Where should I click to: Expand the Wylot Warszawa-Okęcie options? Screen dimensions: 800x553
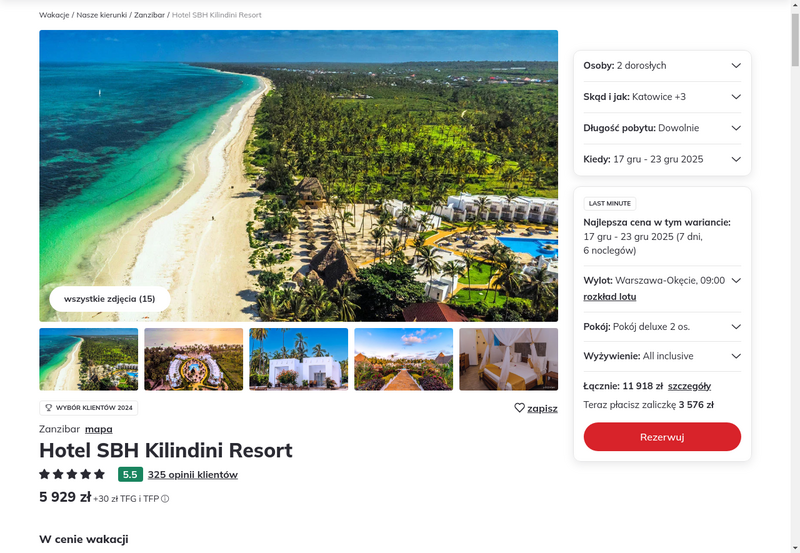[736, 281]
